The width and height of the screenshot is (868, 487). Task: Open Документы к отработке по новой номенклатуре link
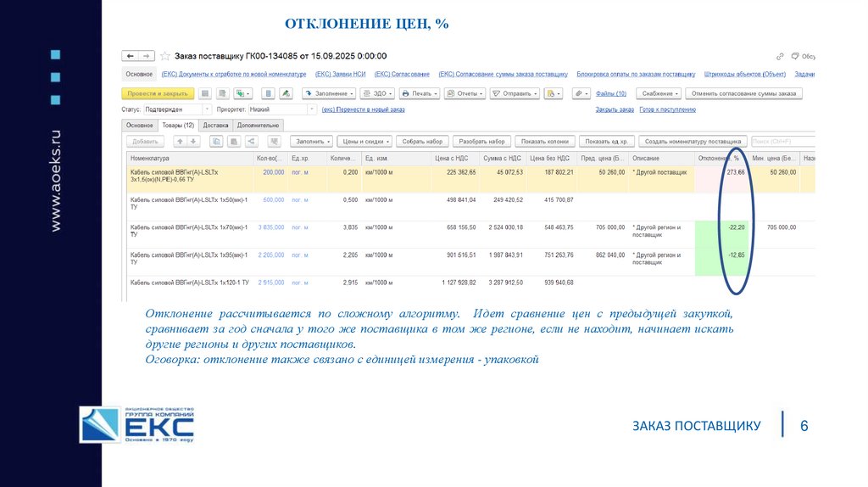point(234,75)
